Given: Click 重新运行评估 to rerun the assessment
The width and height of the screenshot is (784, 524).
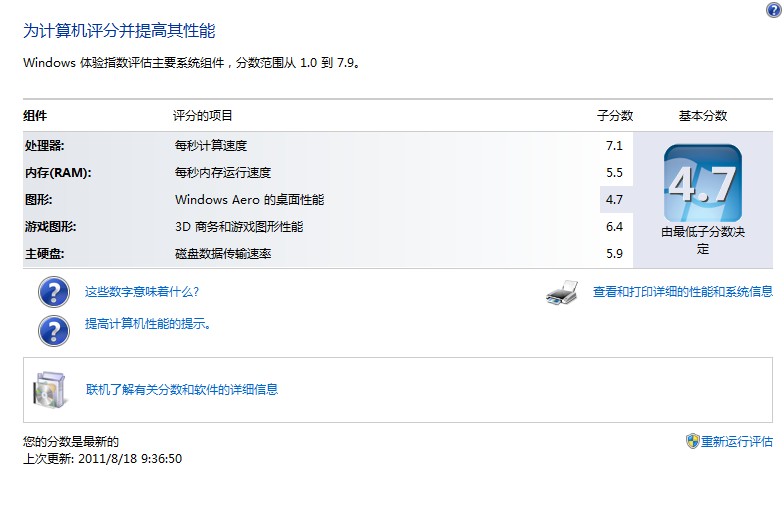Looking at the screenshot, I should pos(736,441).
